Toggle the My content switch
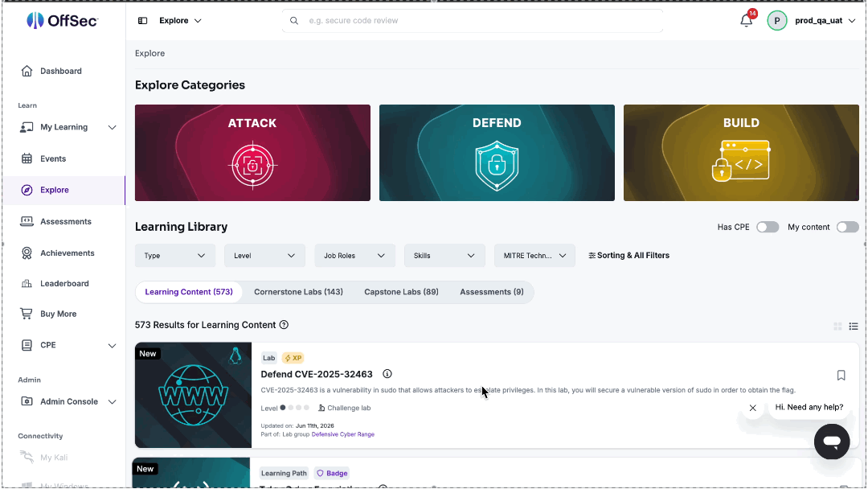This screenshot has height=489, width=868. pos(848,227)
